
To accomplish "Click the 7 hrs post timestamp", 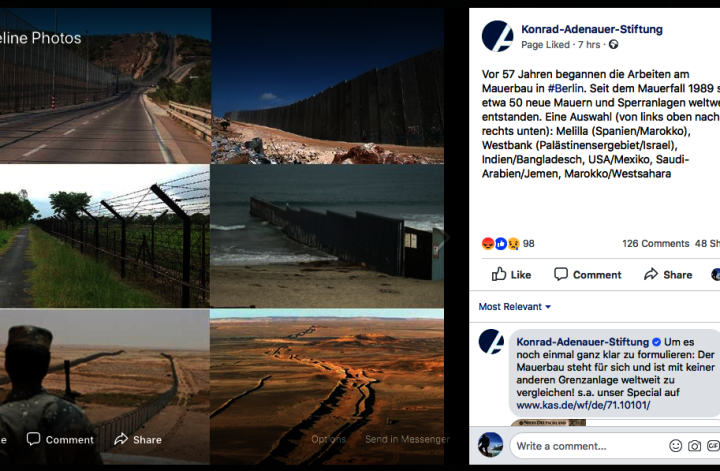I will pyautogui.click(x=589, y=45).
